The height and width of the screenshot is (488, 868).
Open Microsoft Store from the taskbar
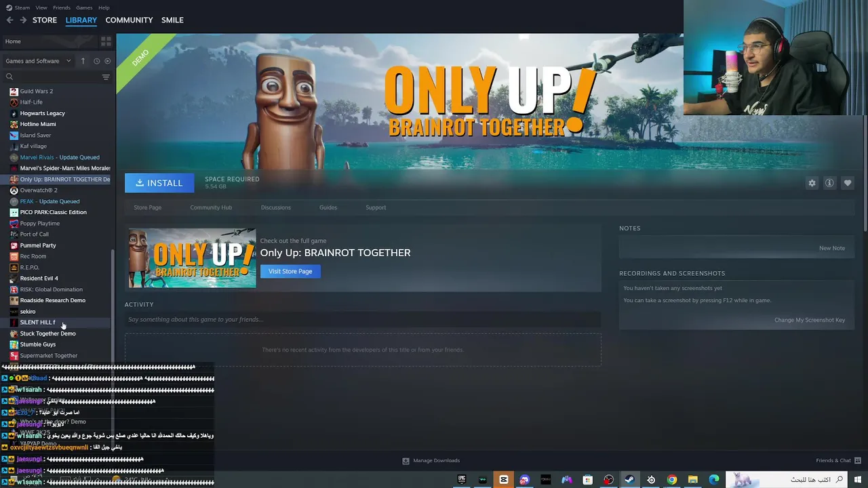tap(588, 480)
